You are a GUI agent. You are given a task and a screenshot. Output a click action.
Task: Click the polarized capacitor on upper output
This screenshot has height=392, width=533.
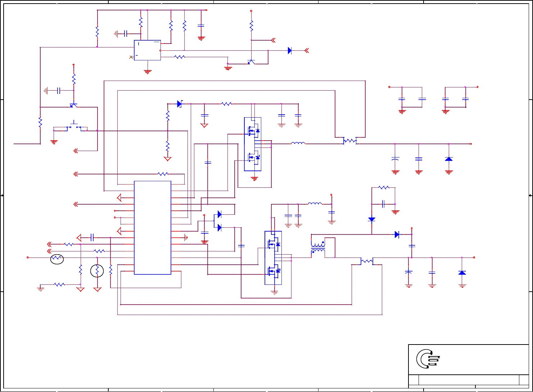click(x=396, y=159)
